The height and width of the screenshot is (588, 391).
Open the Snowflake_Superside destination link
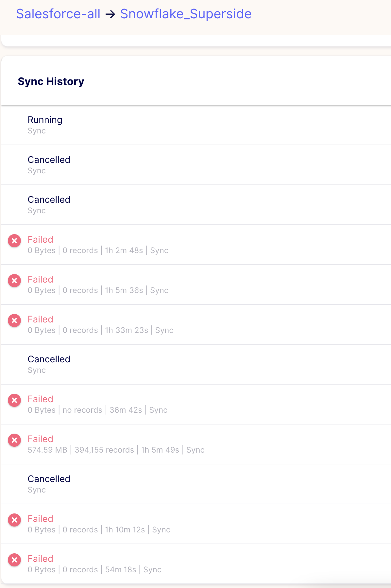(x=186, y=14)
